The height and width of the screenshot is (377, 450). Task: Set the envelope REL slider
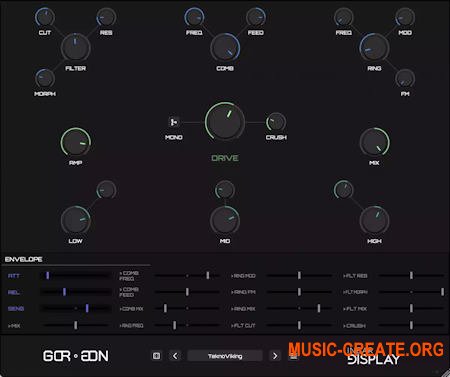click(76, 292)
